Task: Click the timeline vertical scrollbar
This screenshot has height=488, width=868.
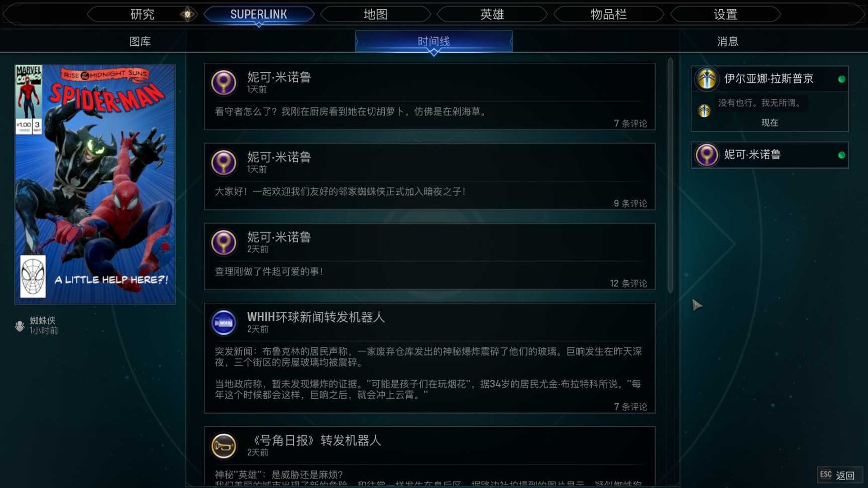Action: point(670,176)
